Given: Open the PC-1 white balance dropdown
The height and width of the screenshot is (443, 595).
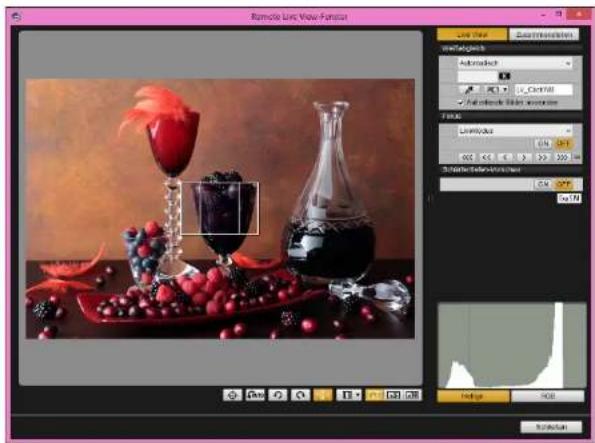Looking at the screenshot, I should pos(497,90).
